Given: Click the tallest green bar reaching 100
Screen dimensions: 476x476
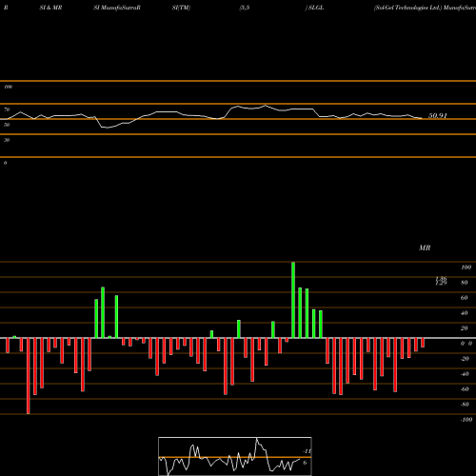Looking at the screenshot, I should (293, 300).
